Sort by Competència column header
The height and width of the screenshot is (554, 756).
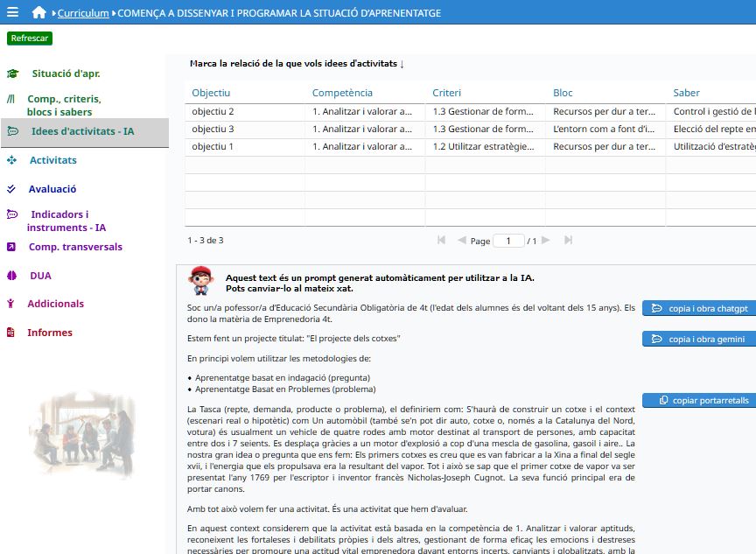(x=342, y=93)
